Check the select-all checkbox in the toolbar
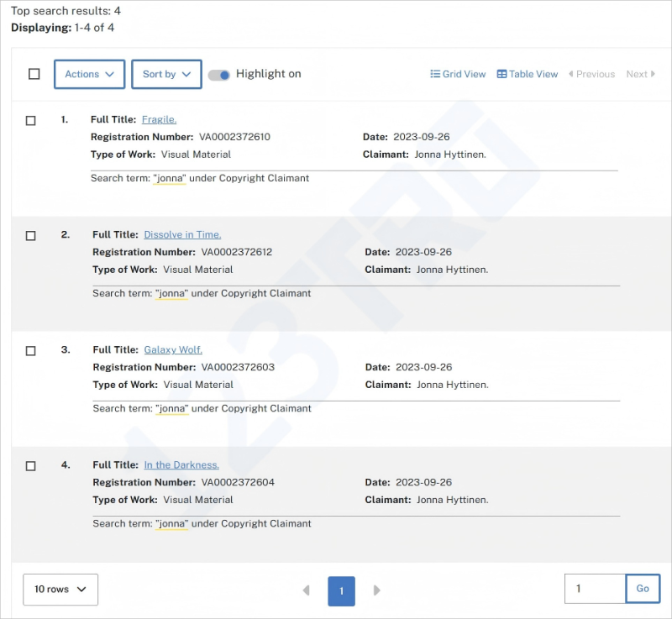Viewport: 672px width, 619px height. [34, 74]
